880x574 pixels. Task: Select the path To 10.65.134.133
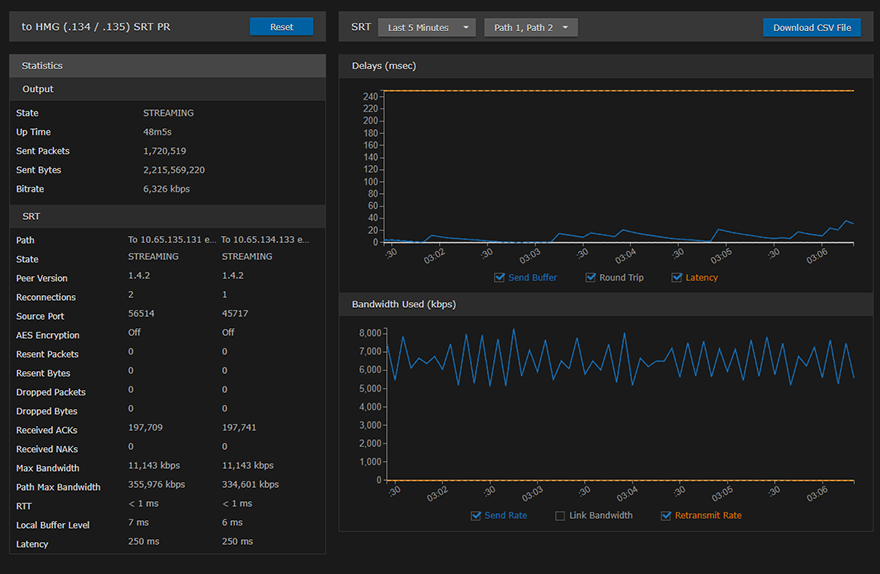click(x=265, y=240)
